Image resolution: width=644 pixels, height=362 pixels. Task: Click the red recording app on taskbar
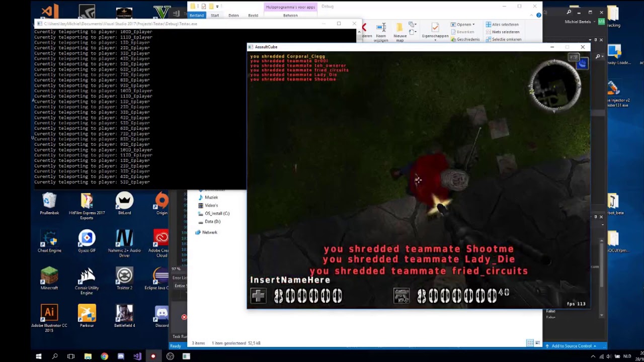pyautogui.click(x=153, y=356)
